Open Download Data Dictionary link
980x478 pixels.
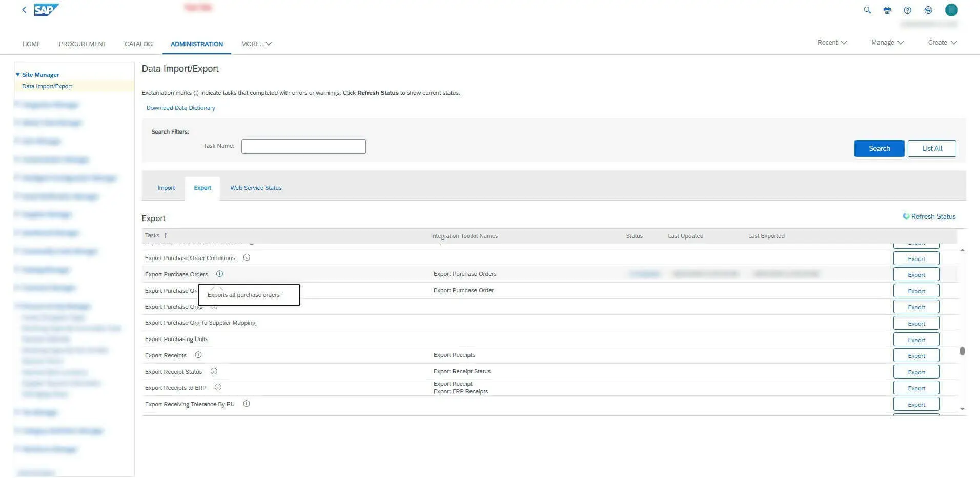[x=180, y=108]
